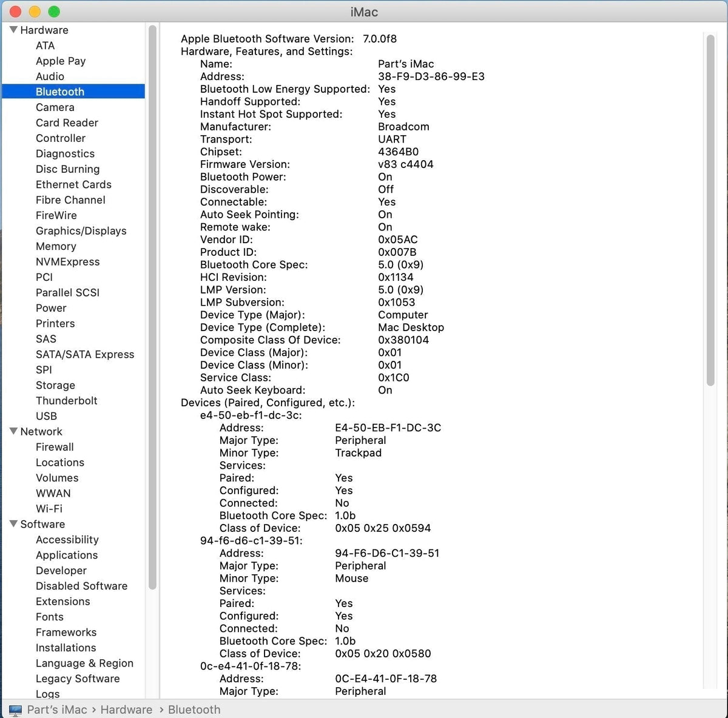Collapse the Hardware tree section

(13, 29)
